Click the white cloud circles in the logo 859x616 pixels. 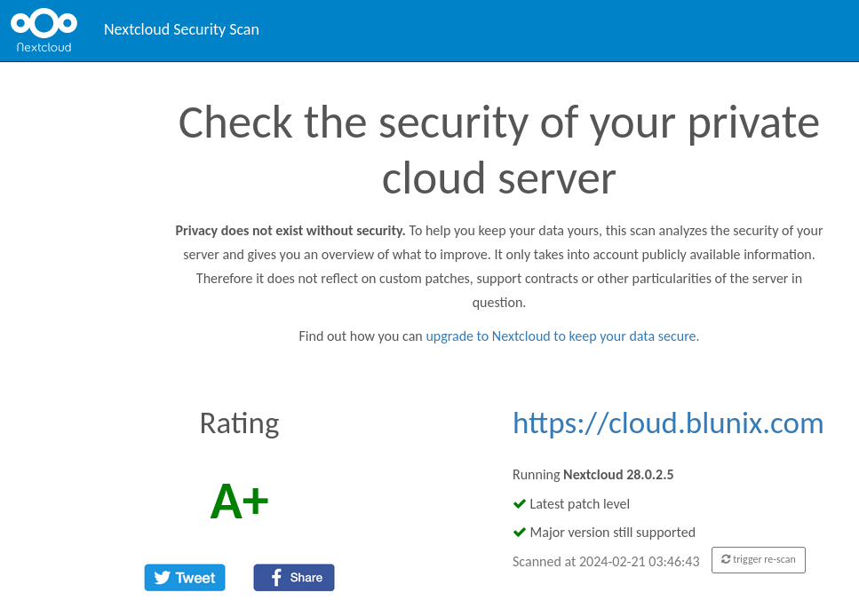pyautogui.click(x=43, y=21)
